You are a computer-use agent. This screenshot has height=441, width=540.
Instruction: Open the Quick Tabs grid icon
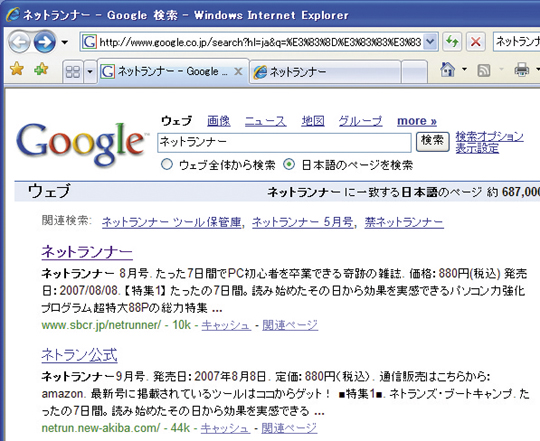pos(73,72)
